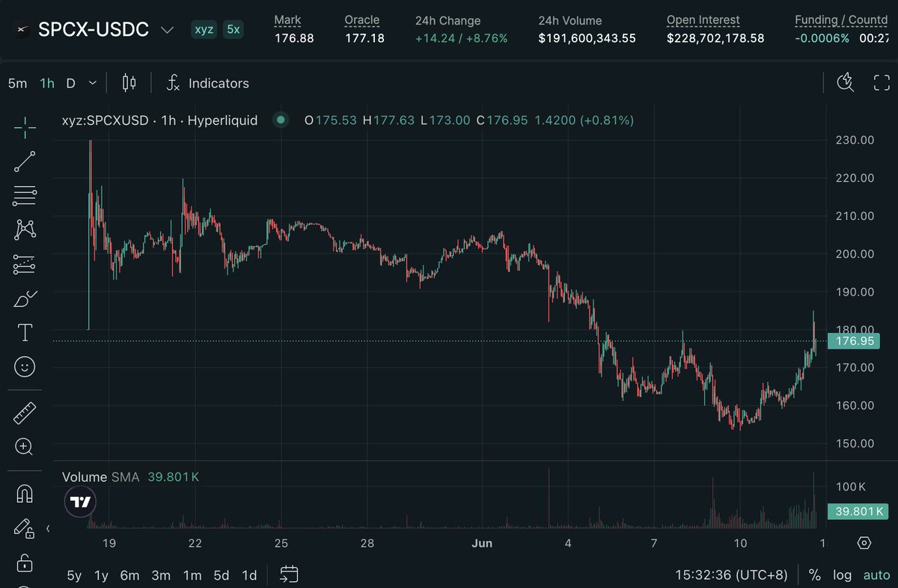Toggle stay in drawing mode
Image resolution: width=898 pixels, height=588 pixels.
(25, 527)
